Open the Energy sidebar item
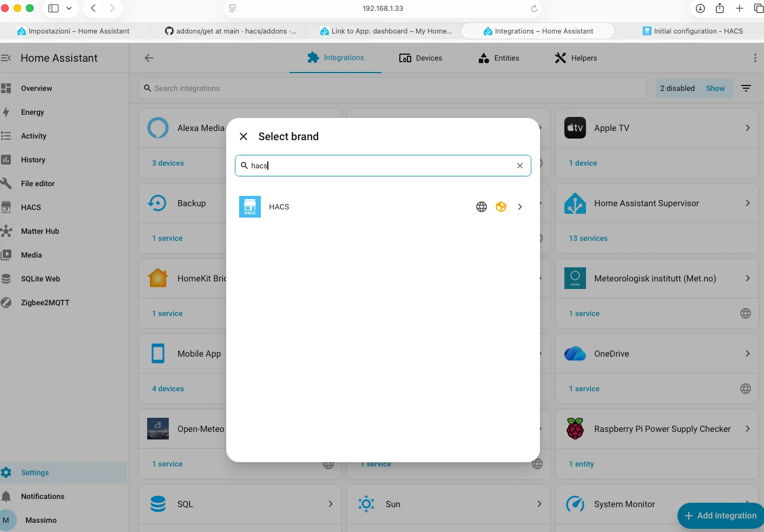The width and height of the screenshot is (764, 532). pyautogui.click(x=64, y=112)
